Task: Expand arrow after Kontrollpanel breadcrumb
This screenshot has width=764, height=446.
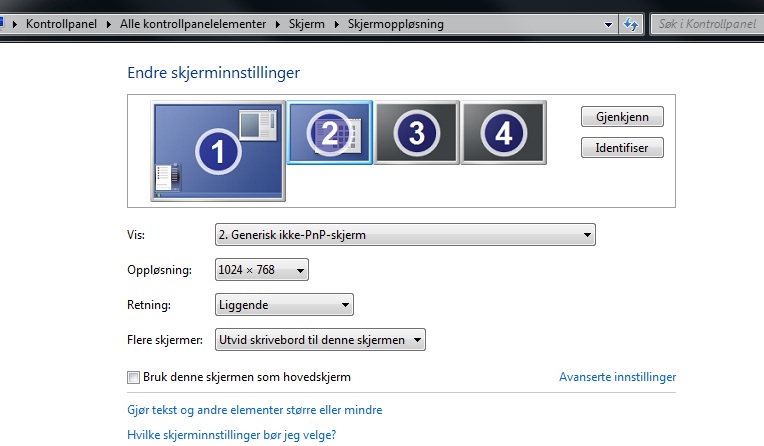Action: [x=108, y=24]
